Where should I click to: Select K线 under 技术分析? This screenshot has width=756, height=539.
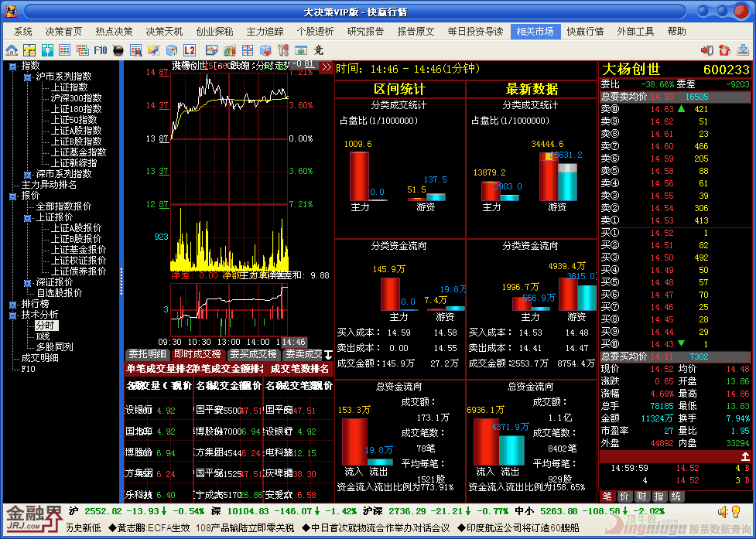click(x=43, y=336)
